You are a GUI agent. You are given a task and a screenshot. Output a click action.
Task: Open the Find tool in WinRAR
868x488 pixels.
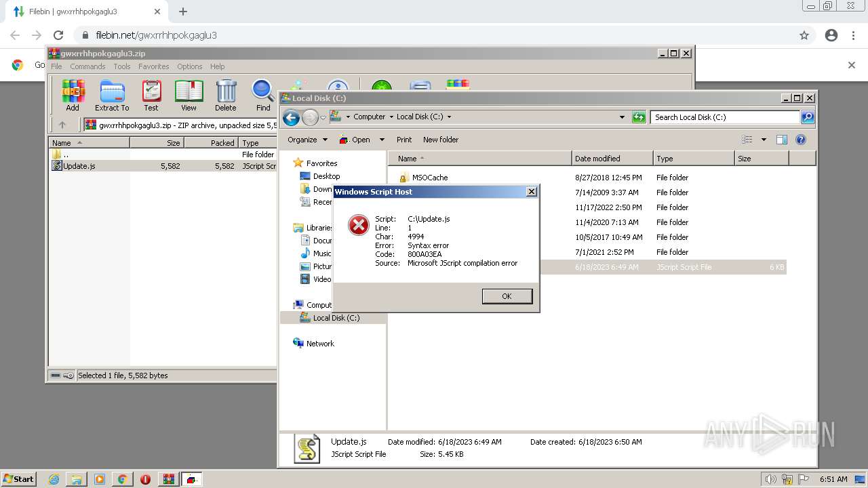point(263,96)
